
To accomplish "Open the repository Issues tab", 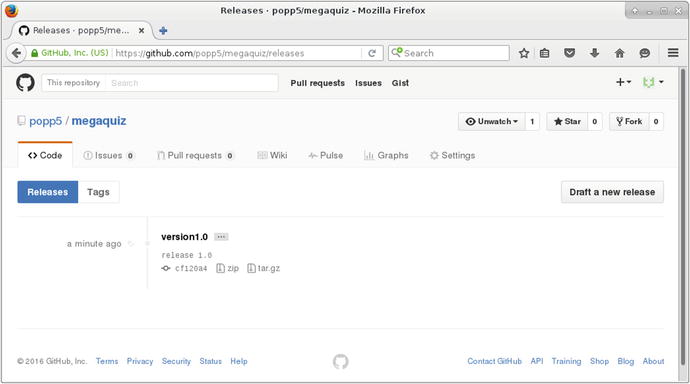I will 109,155.
